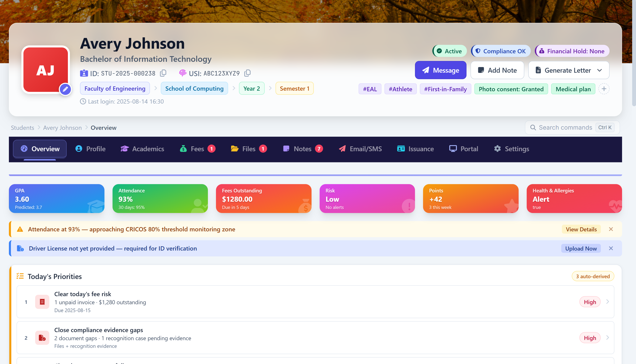Open the Email/SMS tab
Viewport: 636px width, 364px height.
(x=360, y=149)
